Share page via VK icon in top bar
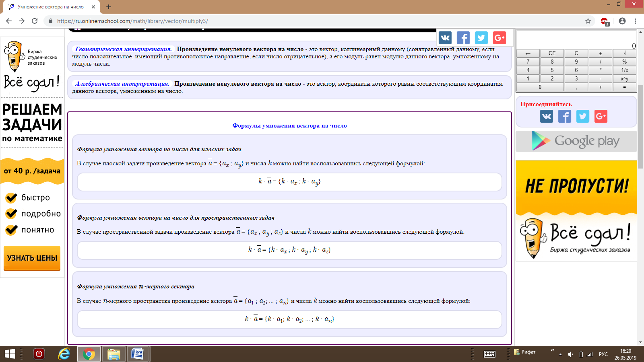 pyautogui.click(x=445, y=38)
